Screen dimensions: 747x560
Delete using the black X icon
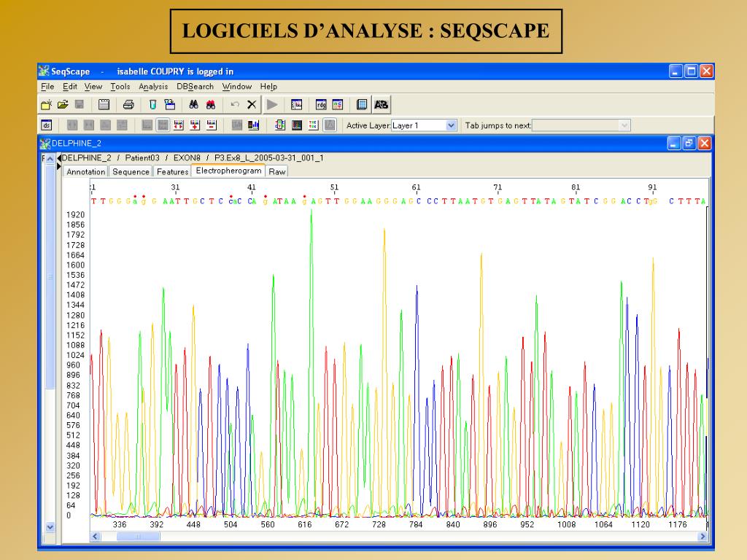(x=252, y=105)
